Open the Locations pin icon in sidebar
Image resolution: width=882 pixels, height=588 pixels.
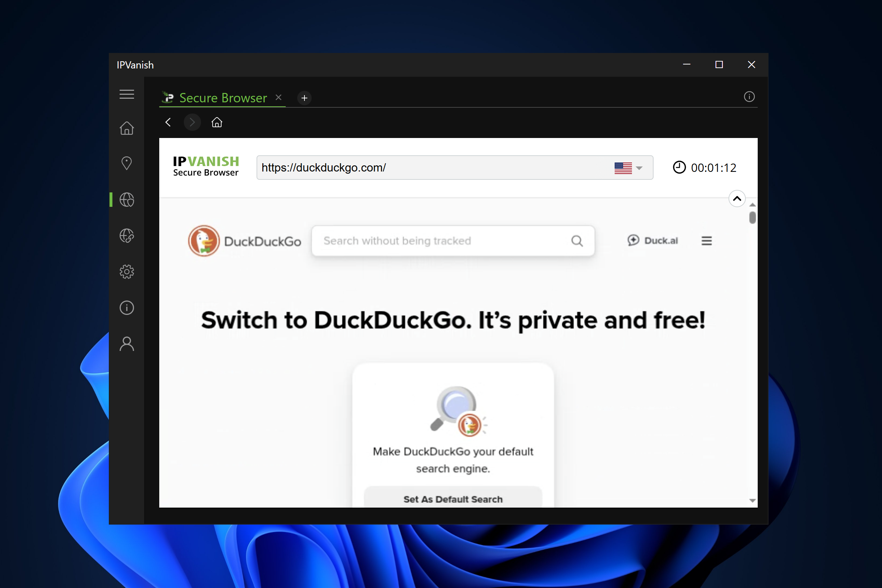(x=127, y=163)
